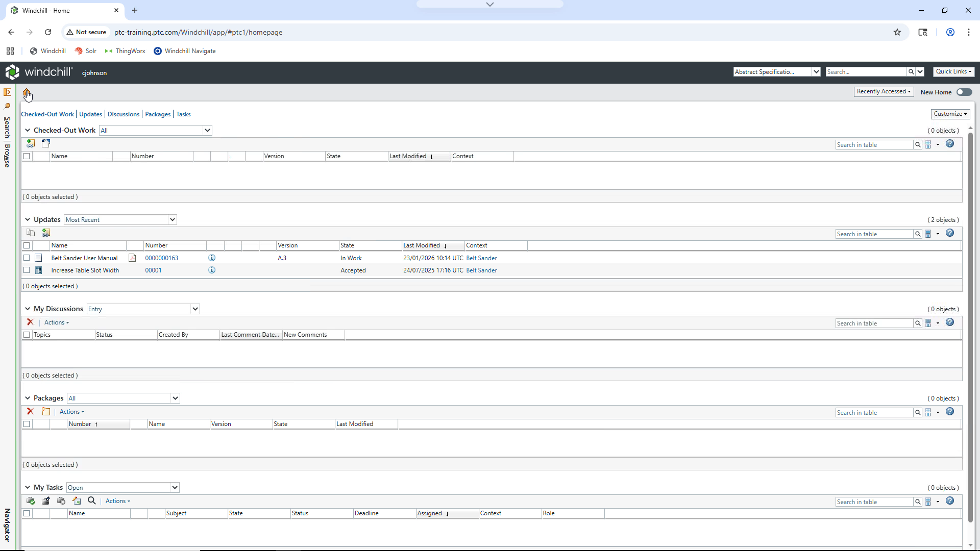Open the My Discussions 'Entry' dropdown
Screen dimensions: 980x551
click(143, 309)
